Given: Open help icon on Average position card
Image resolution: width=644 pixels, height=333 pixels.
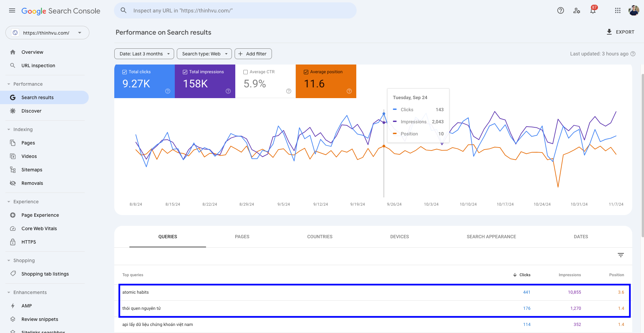Looking at the screenshot, I should pos(349,91).
